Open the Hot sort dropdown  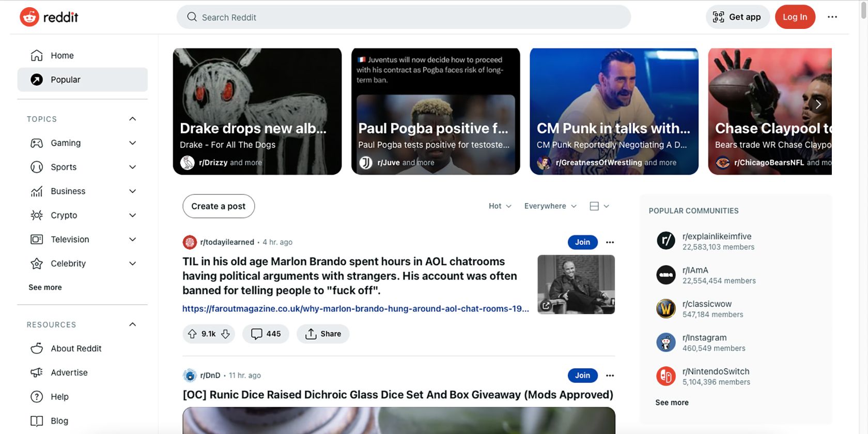(x=500, y=206)
